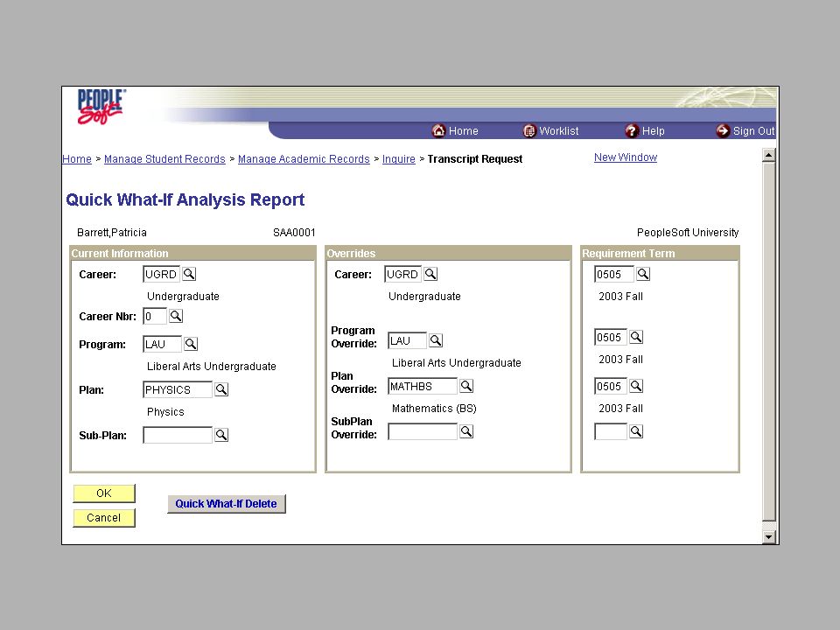Click the Program row Requirement Term field

pos(611,337)
